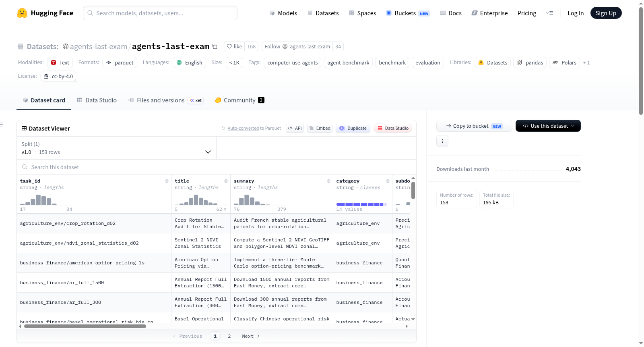644x347 pixels.
Task: Click the Log In link
Action: 576,13
